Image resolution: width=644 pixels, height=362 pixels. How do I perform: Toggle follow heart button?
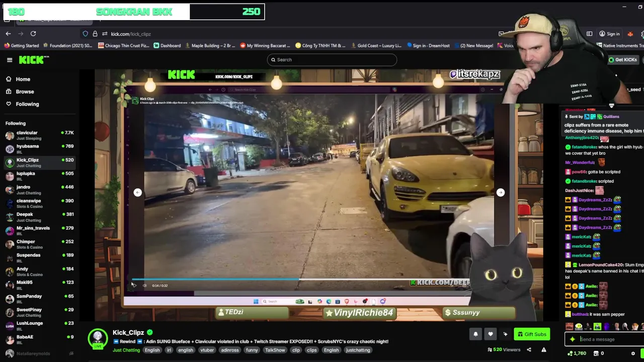tap(491, 334)
